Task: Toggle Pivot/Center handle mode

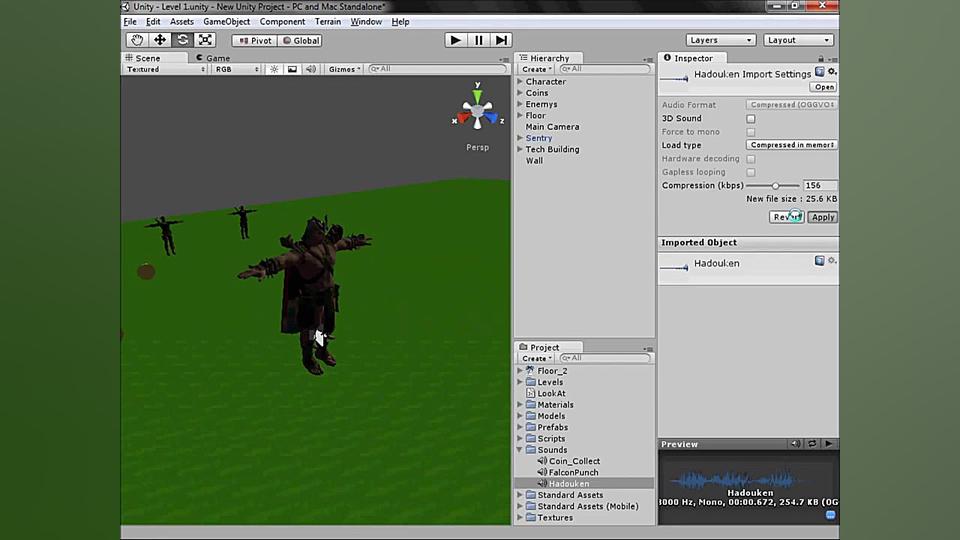Action: click(x=255, y=40)
